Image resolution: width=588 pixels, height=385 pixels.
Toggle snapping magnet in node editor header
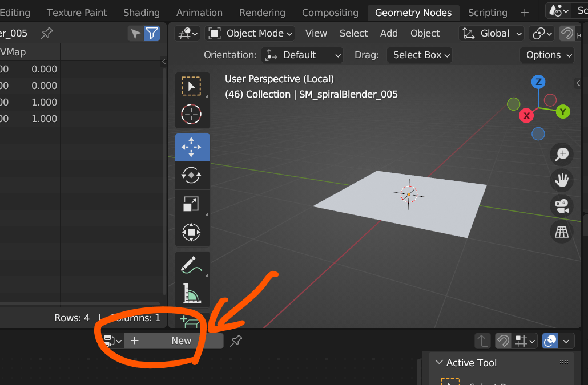point(503,341)
